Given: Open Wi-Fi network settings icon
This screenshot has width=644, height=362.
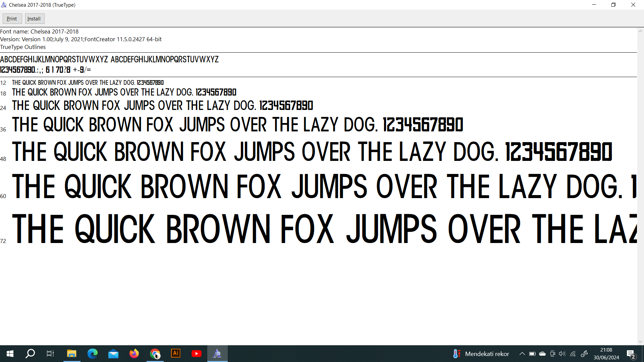Looking at the screenshot, I should click(573, 354).
